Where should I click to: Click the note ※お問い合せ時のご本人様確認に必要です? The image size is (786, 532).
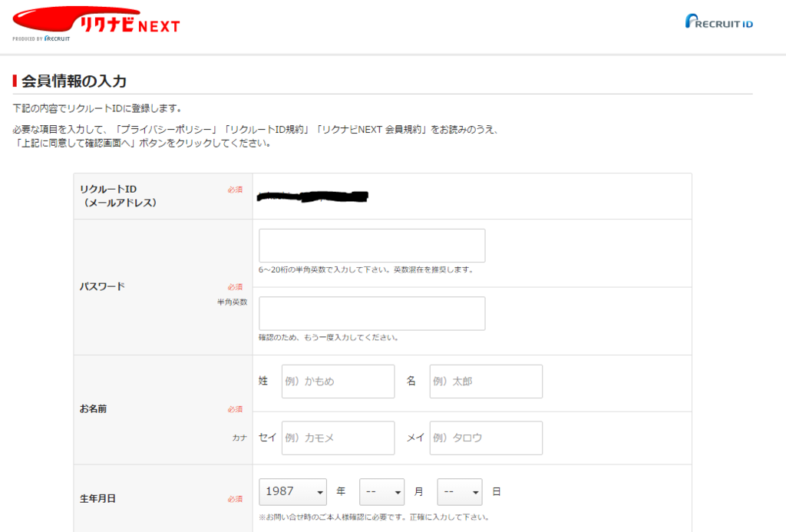click(x=332, y=517)
